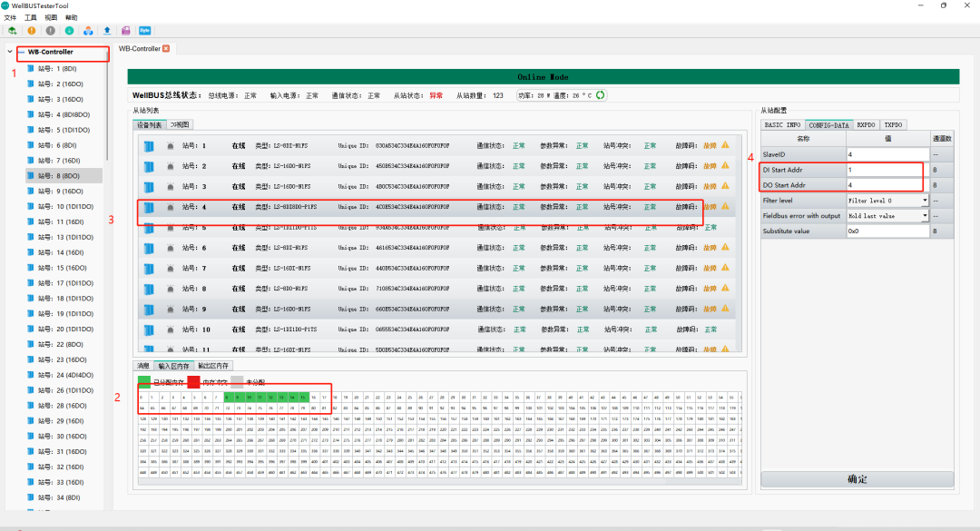Click the blue Byte toolbar icon
This screenshot has width=980, height=531.
145,30
